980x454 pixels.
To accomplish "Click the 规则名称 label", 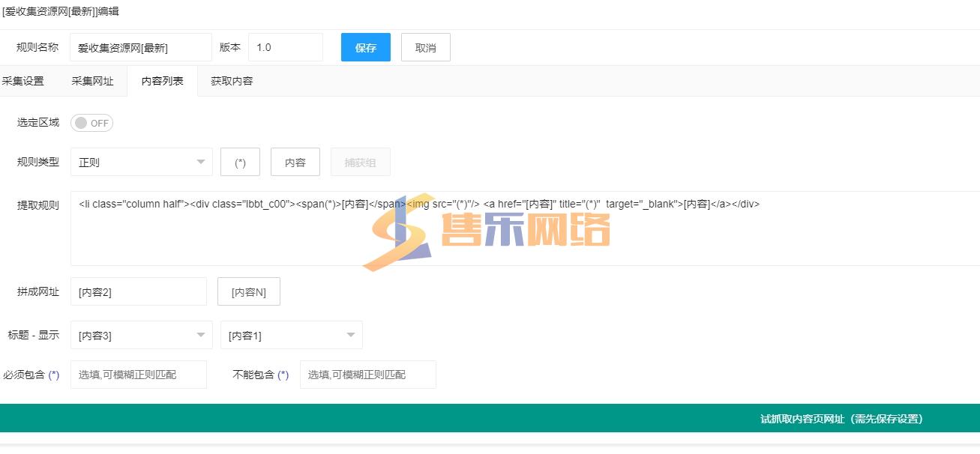I will pyautogui.click(x=37, y=47).
